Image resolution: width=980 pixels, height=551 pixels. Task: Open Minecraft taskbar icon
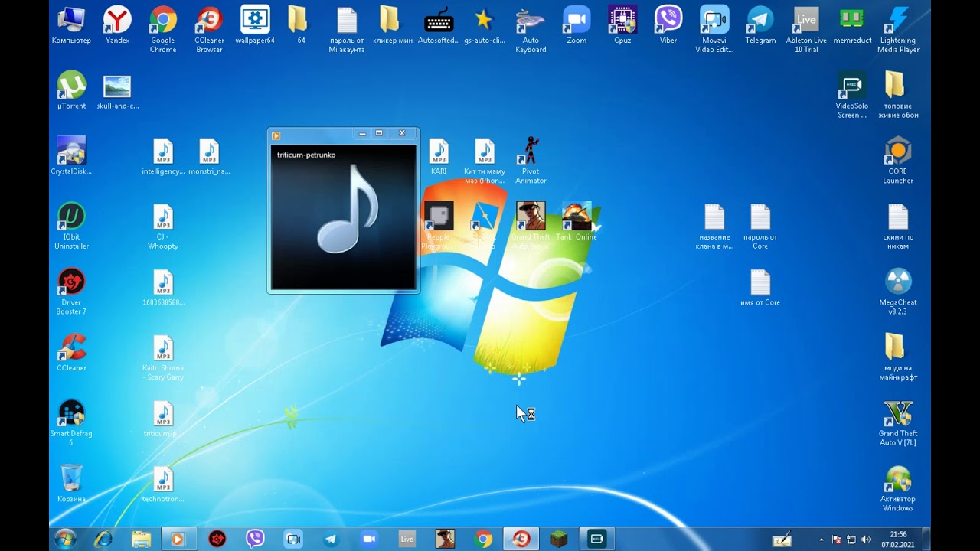(559, 539)
